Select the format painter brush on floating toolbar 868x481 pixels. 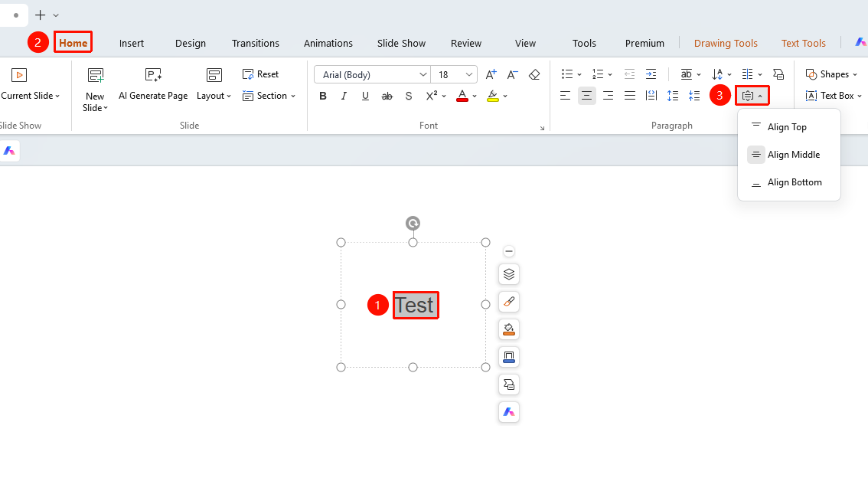pyautogui.click(x=509, y=302)
